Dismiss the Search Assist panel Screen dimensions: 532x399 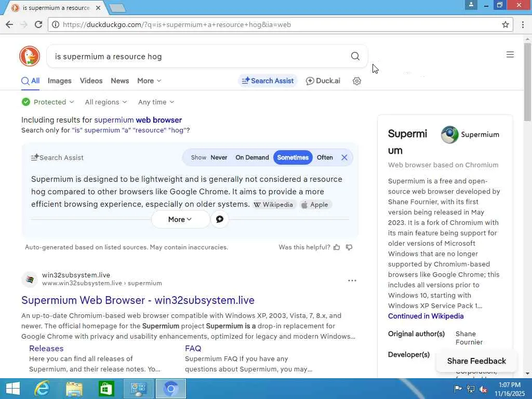(x=344, y=157)
